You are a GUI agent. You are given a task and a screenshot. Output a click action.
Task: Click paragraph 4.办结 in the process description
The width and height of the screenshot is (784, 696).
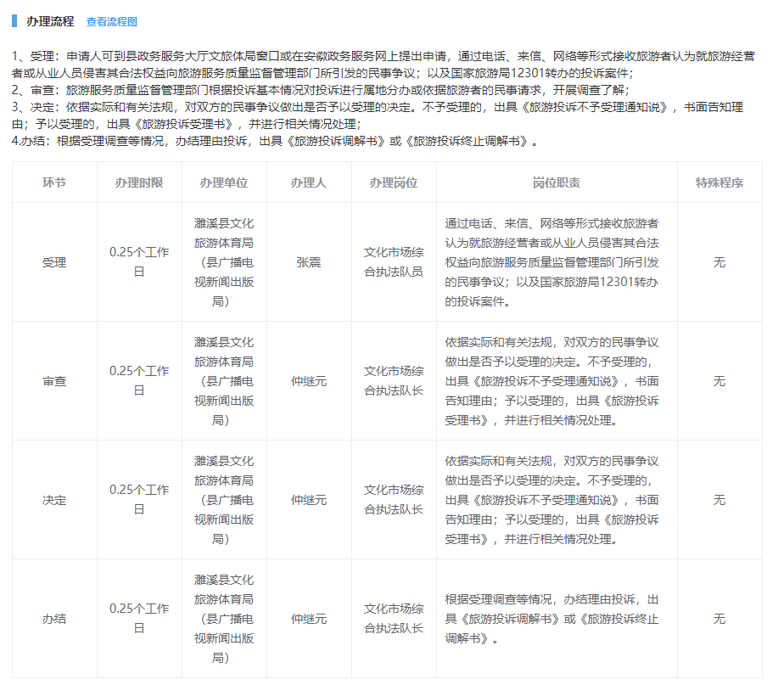coord(275,141)
